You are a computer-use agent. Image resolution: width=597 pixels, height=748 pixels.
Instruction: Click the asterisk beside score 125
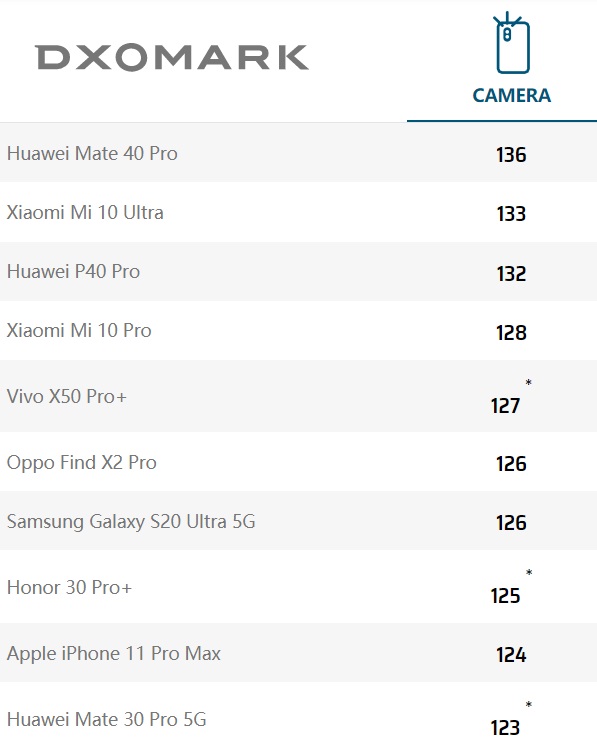[529, 572]
